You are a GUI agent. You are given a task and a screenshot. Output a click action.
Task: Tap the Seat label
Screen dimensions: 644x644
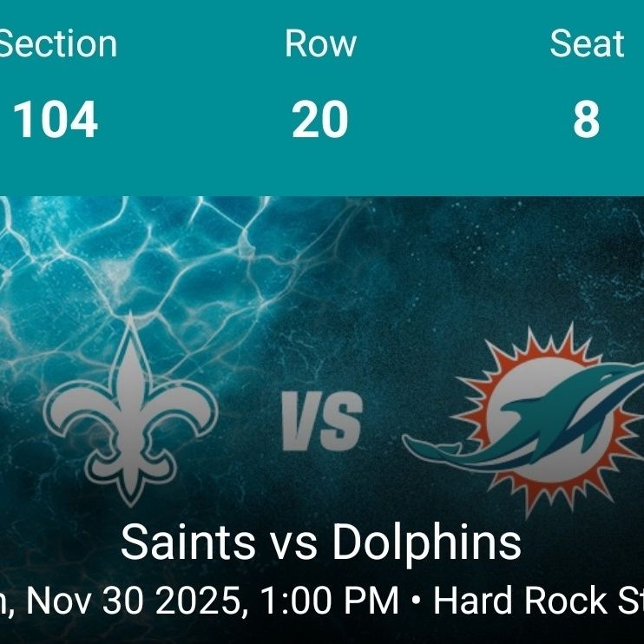[x=587, y=43]
